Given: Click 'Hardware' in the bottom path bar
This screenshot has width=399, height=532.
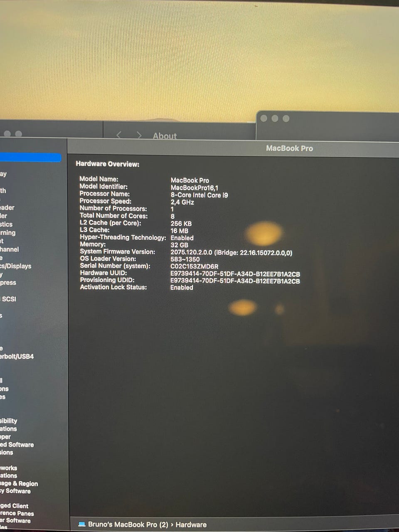Looking at the screenshot, I should [x=191, y=525].
